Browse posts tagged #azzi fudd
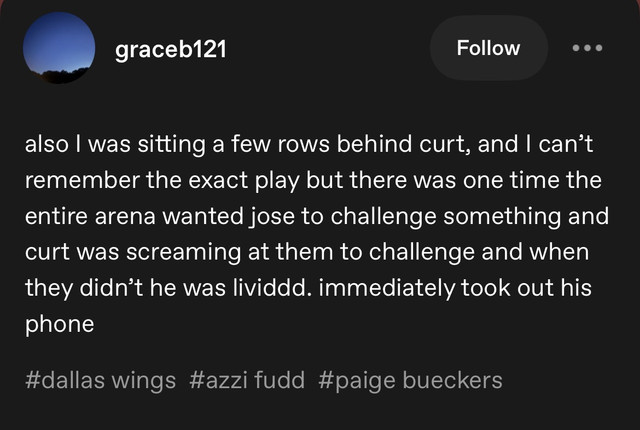 coord(247,380)
